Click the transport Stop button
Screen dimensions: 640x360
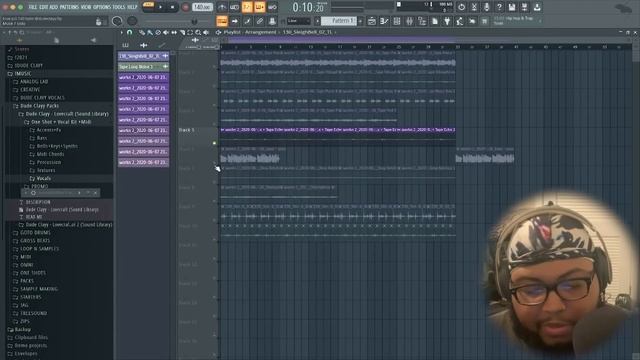click(172, 7)
